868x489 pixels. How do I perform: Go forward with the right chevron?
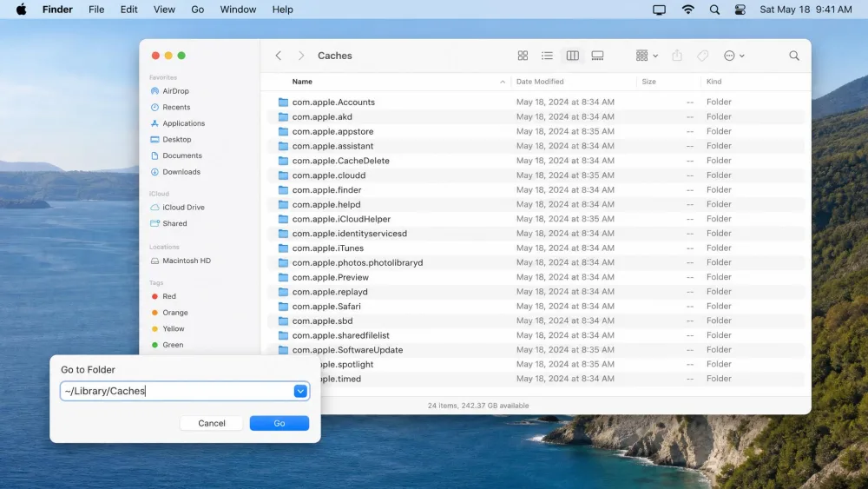click(301, 56)
